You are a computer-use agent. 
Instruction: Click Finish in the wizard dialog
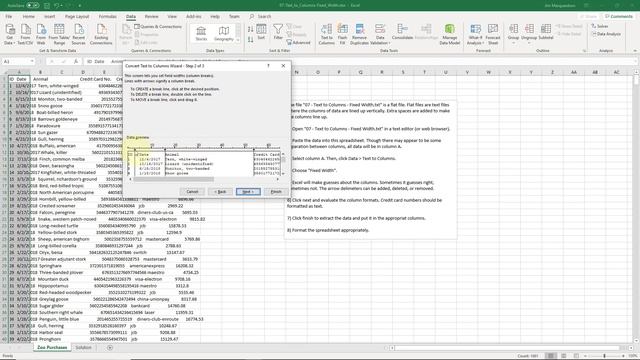[x=276, y=191]
